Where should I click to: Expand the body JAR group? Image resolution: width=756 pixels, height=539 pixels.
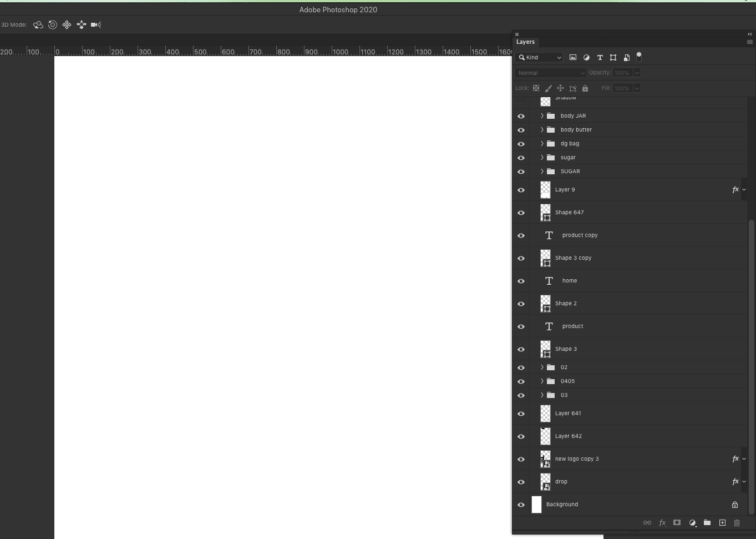coord(541,115)
